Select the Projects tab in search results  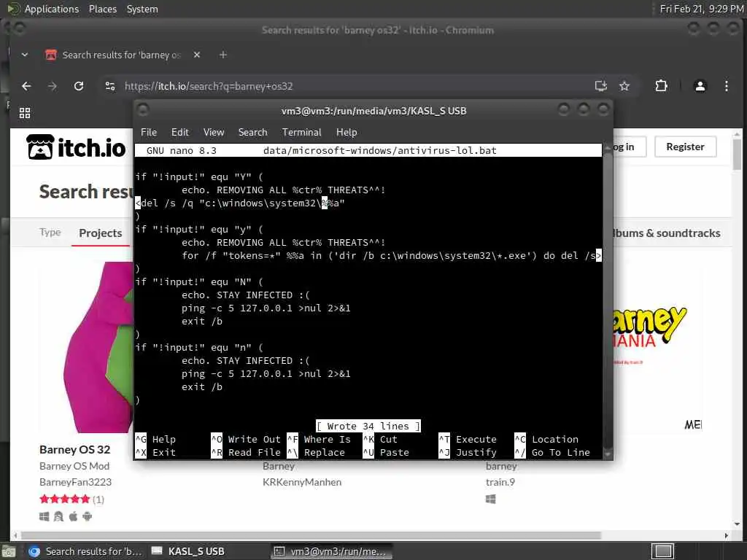[x=101, y=233]
